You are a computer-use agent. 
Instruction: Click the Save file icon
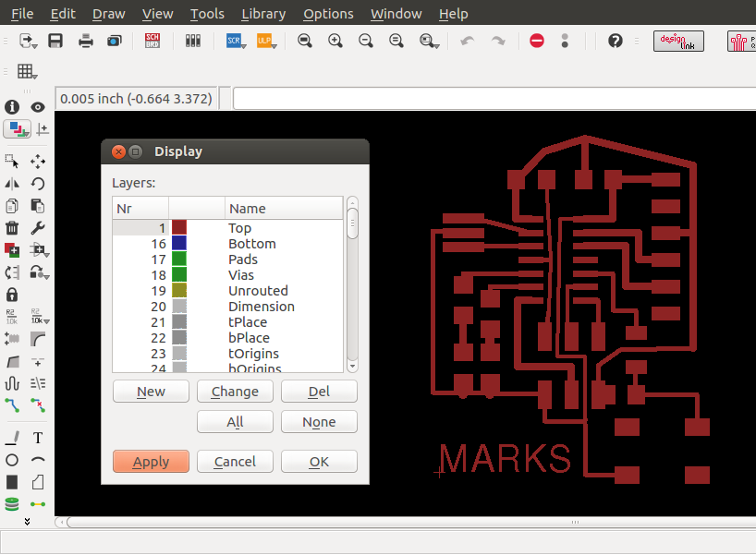point(55,41)
